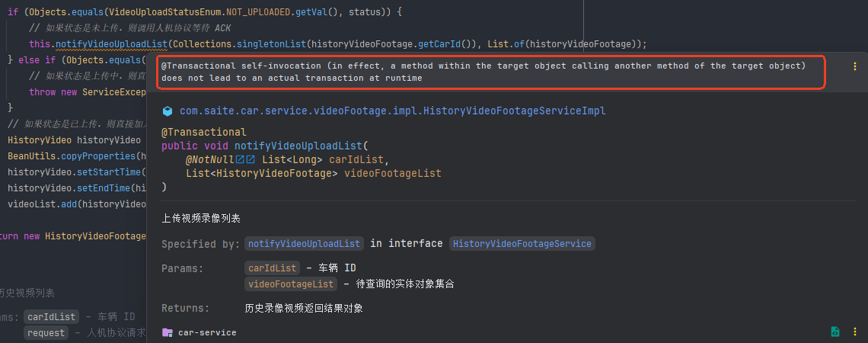Click the @Transactional annotation in the popup signature

[204, 133]
